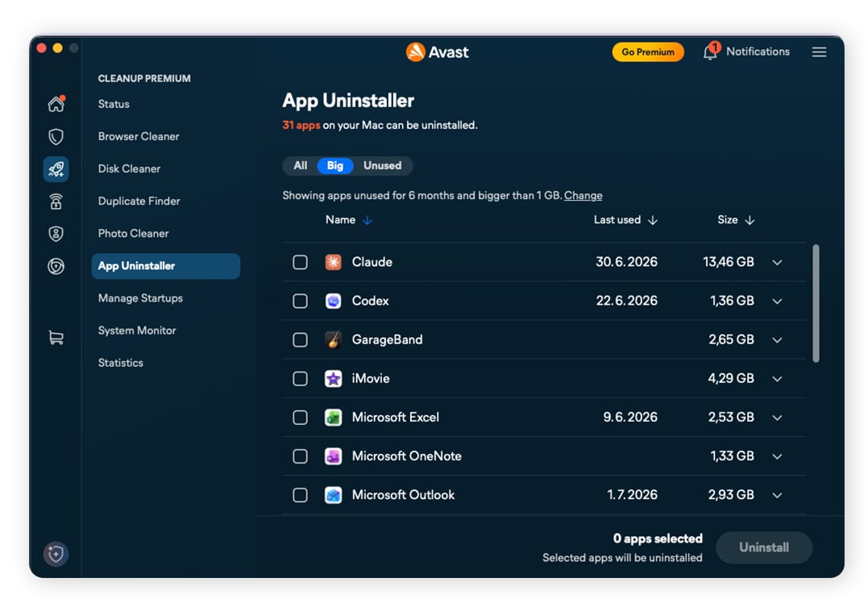Expand the Microsoft Excel row chevron
Screen dimensions: 868x611
point(777,418)
